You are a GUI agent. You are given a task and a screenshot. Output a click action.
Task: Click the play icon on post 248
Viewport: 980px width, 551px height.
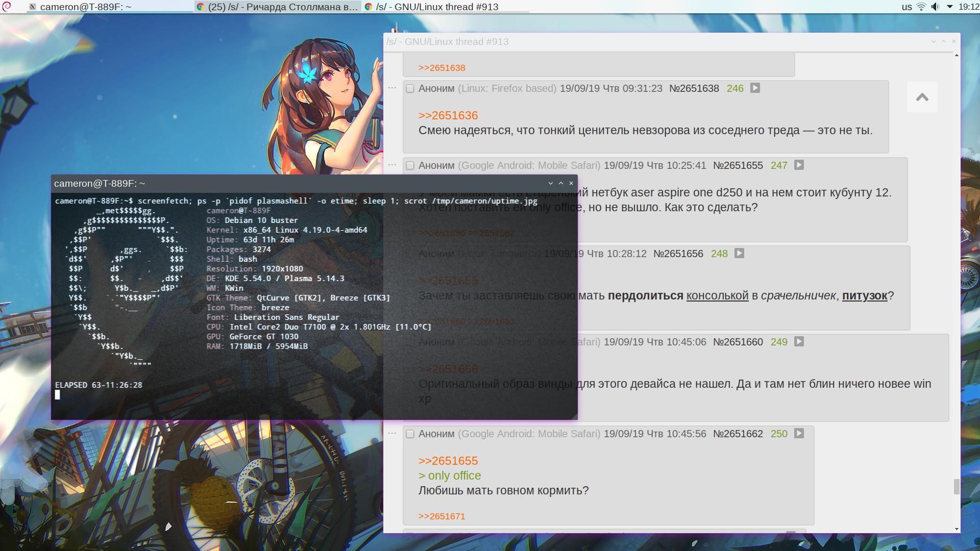[x=739, y=253]
